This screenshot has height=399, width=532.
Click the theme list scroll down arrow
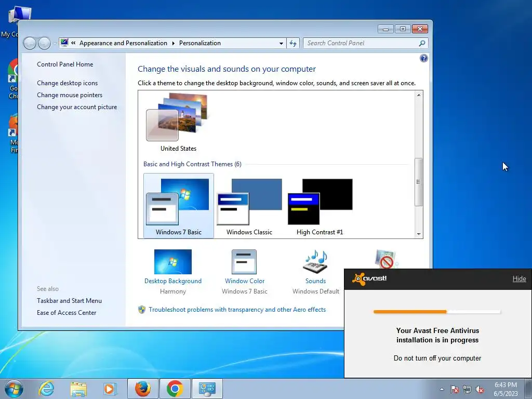click(x=419, y=234)
